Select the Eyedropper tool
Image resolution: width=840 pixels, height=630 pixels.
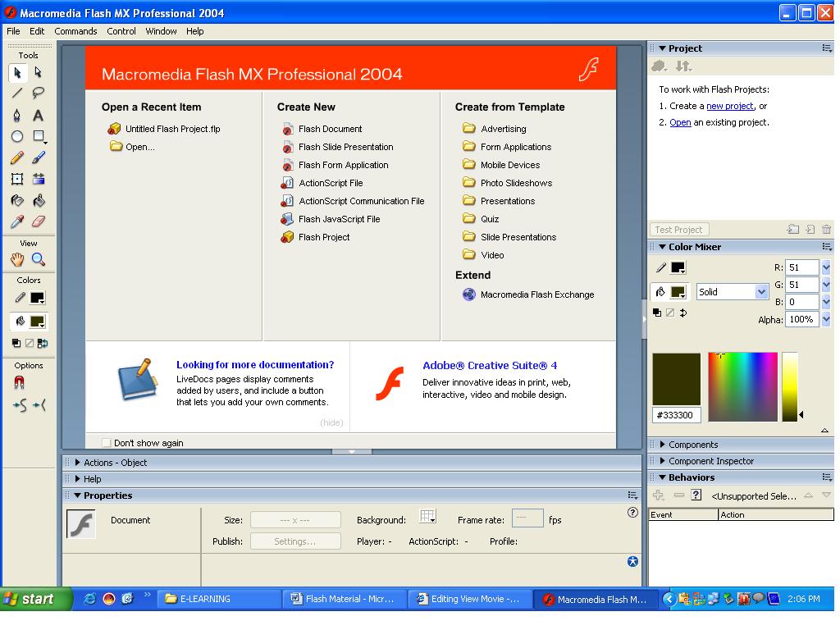pyautogui.click(x=18, y=221)
